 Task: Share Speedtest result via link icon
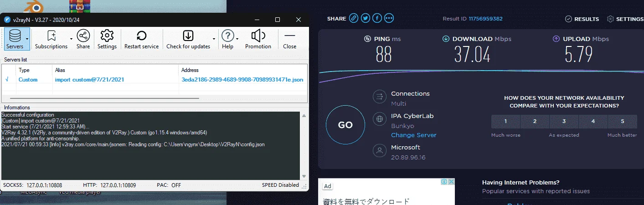click(354, 18)
